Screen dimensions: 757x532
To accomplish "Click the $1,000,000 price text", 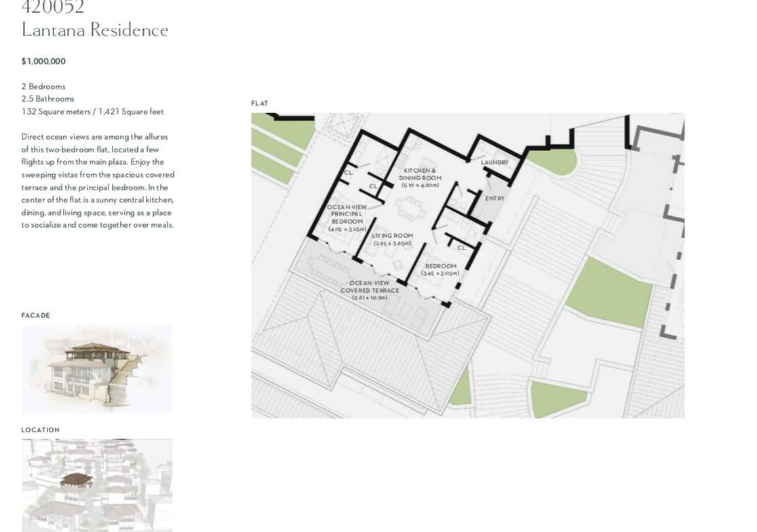I will [x=43, y=61].
